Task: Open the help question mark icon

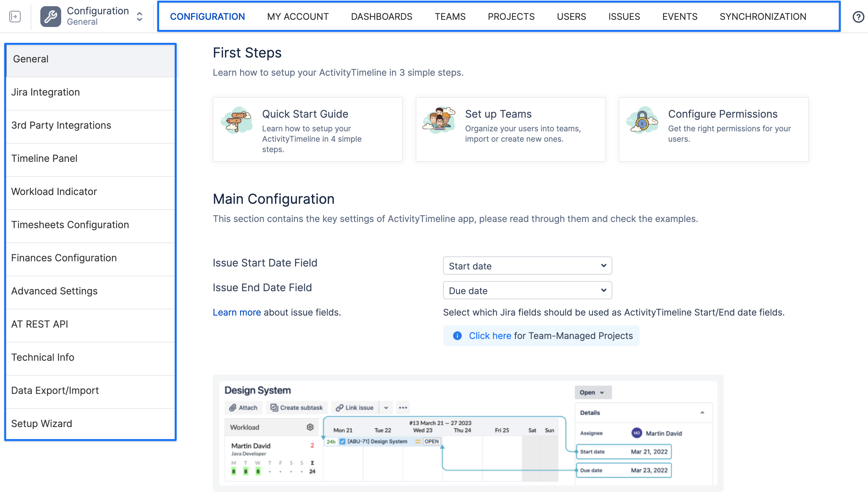Action: click(858, 17)
